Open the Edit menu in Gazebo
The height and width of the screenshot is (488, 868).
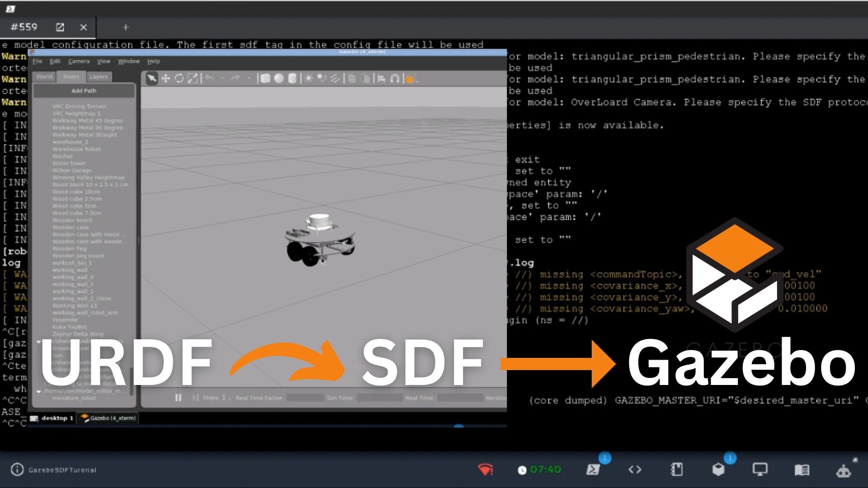tap(55, 61)
